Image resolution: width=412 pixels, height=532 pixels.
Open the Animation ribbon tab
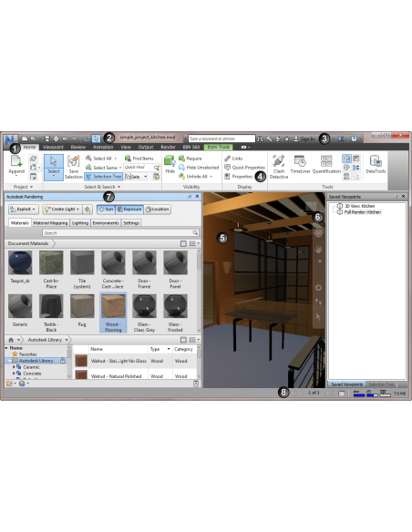pos(103,147)
